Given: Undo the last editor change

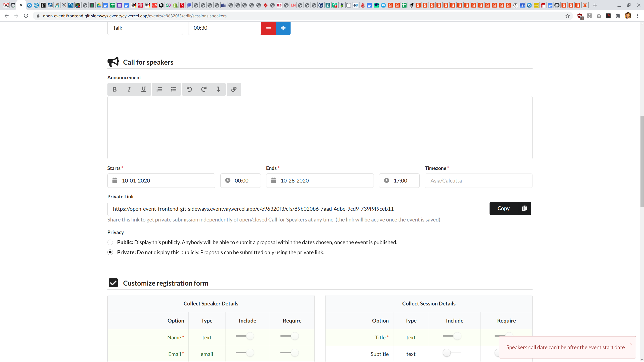Looking at the screenshot, I should pyautogui.click(x=189, y=89).
